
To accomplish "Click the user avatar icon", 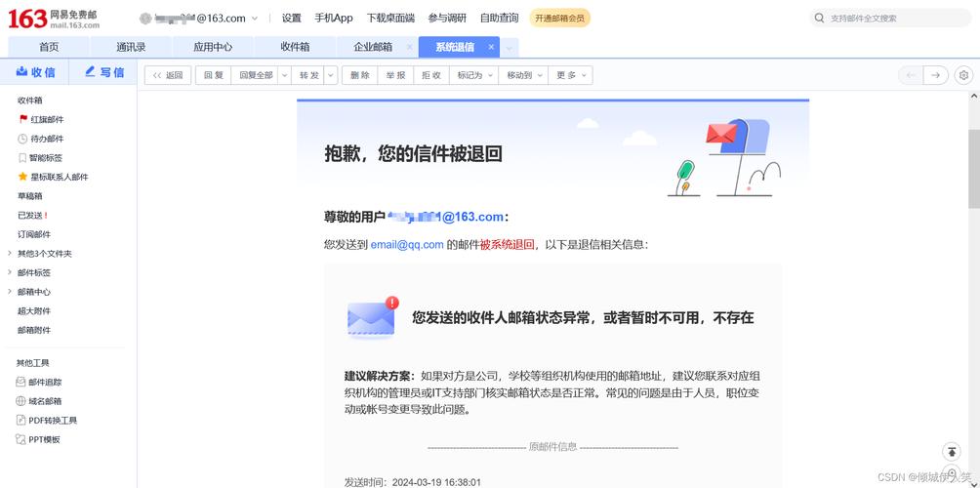I will 145,19.
